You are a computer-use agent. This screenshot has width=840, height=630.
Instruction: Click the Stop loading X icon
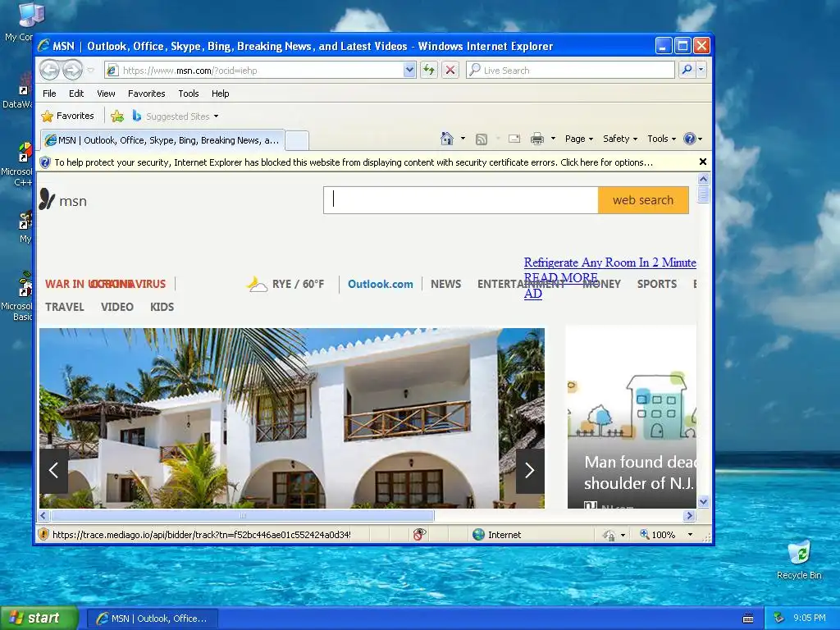coord(450,71)
